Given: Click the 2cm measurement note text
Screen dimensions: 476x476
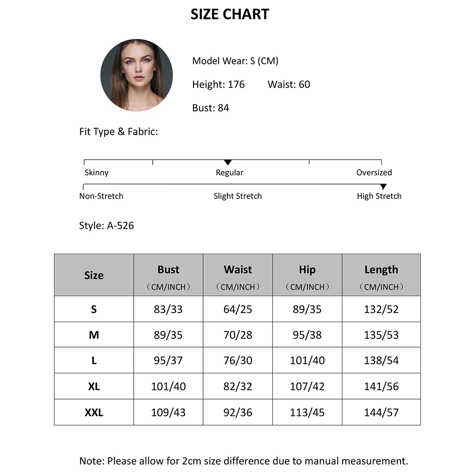Looking at the screenshot, I should [244, 461].
